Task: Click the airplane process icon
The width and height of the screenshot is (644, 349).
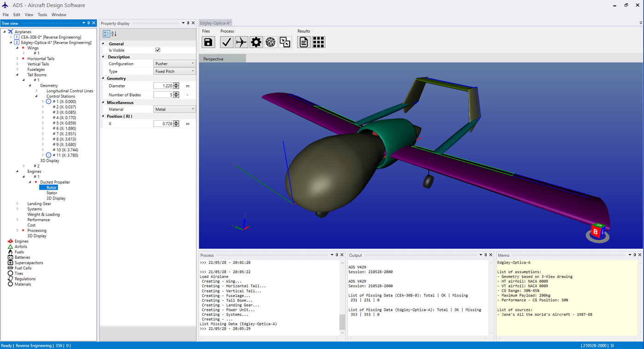Action: [241, 42]
